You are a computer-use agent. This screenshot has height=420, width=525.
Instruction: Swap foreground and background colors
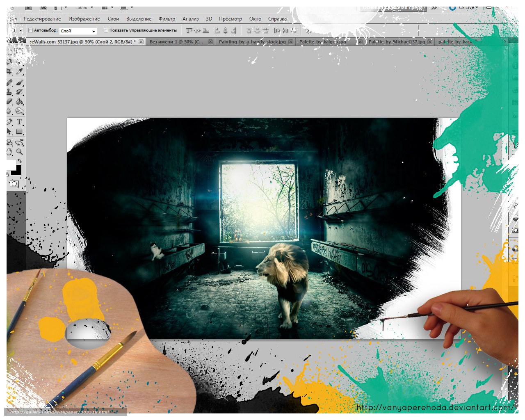pyautogui.click(x=19, y=161)
